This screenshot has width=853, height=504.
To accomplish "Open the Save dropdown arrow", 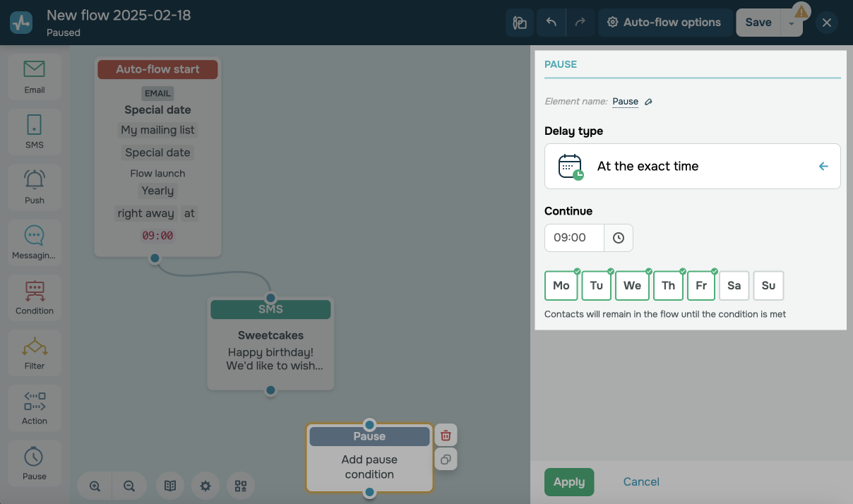I will pyautogui.click(x=792, y=23).
